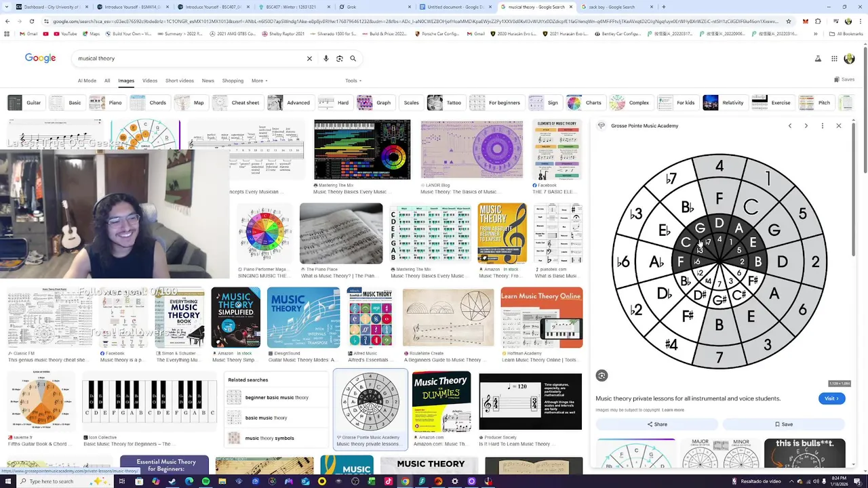
Task: Filter images by Guitar chip
Action: pyautogui.click(x=25, y=103)
